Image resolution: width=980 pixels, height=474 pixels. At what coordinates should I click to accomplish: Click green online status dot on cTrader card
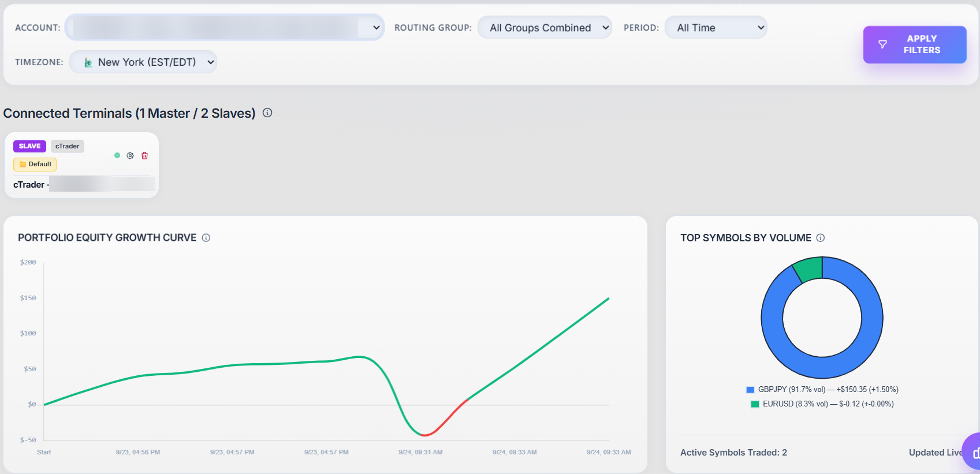pos(117,155)
